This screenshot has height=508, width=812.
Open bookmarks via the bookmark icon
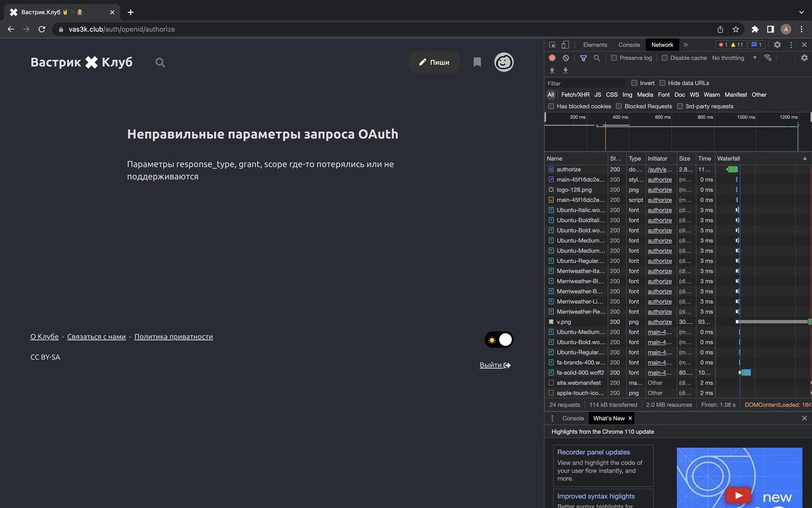point(477,62)
